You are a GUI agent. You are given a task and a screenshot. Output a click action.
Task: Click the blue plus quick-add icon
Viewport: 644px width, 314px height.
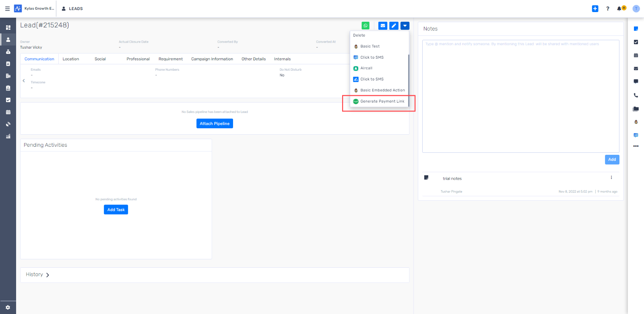(595, 8)
